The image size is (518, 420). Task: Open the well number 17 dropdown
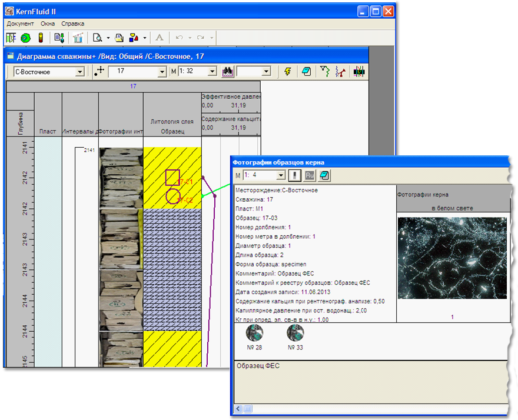click(x=162, y=72)
